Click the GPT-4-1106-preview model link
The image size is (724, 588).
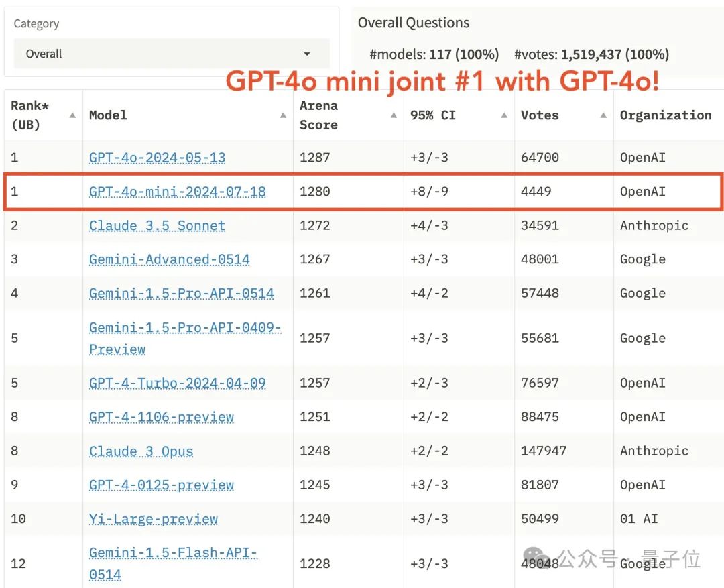pyautogui.click(x=161, y=416)
